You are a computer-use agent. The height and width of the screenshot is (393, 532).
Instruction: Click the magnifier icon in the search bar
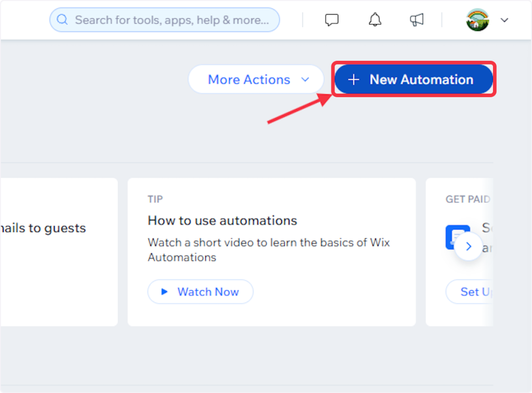(x=62, y=20)
